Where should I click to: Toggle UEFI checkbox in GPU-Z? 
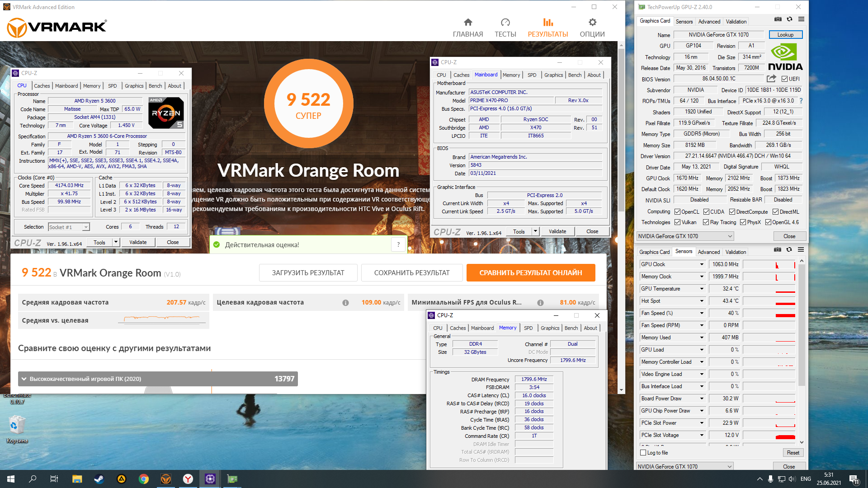pos(784,79)
